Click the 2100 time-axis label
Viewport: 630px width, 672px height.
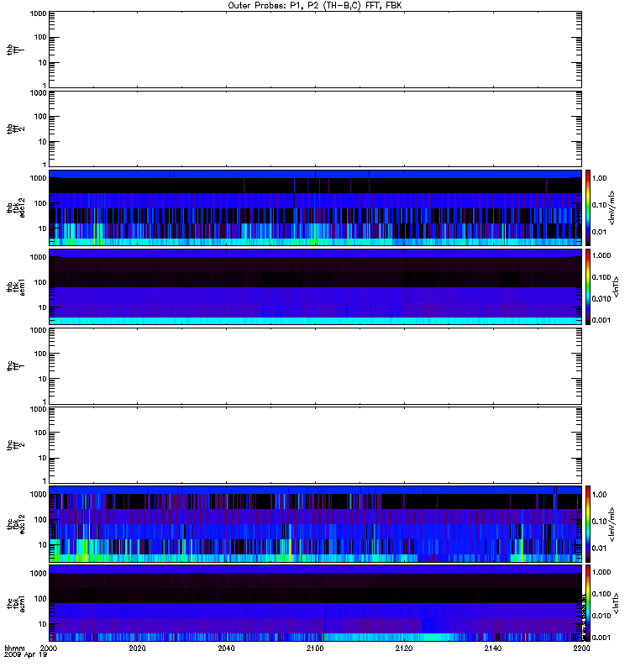[315, 648]
